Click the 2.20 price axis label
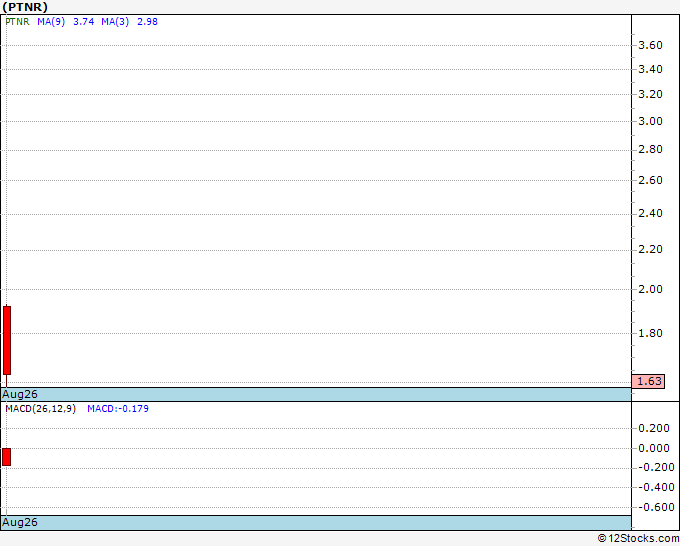 (651, 249)
